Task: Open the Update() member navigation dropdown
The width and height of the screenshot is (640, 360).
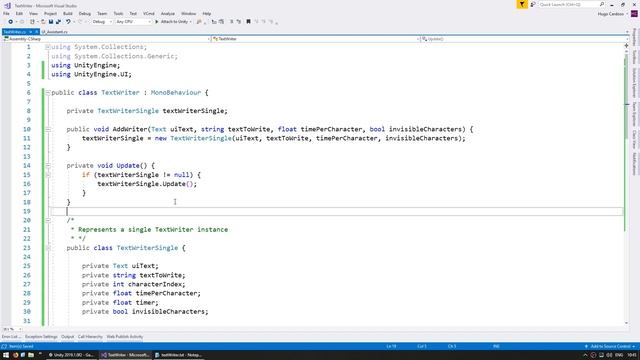Action: click(525, 39)
